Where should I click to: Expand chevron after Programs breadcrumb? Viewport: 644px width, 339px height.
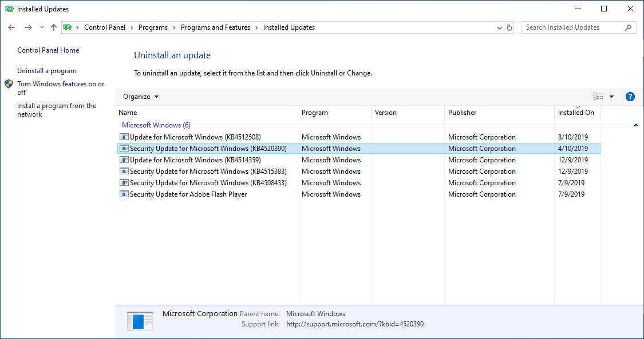(174, 27)
